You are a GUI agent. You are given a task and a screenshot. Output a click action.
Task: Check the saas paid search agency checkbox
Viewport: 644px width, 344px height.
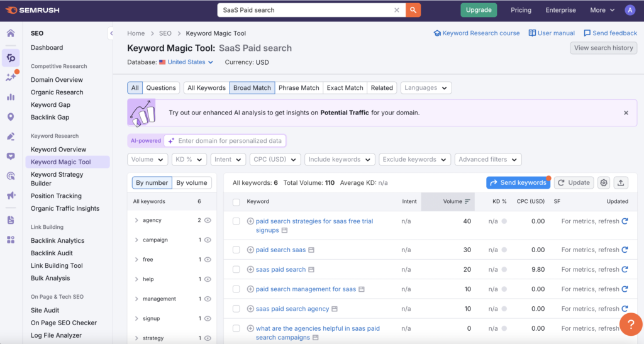click(x=236, y=309)
